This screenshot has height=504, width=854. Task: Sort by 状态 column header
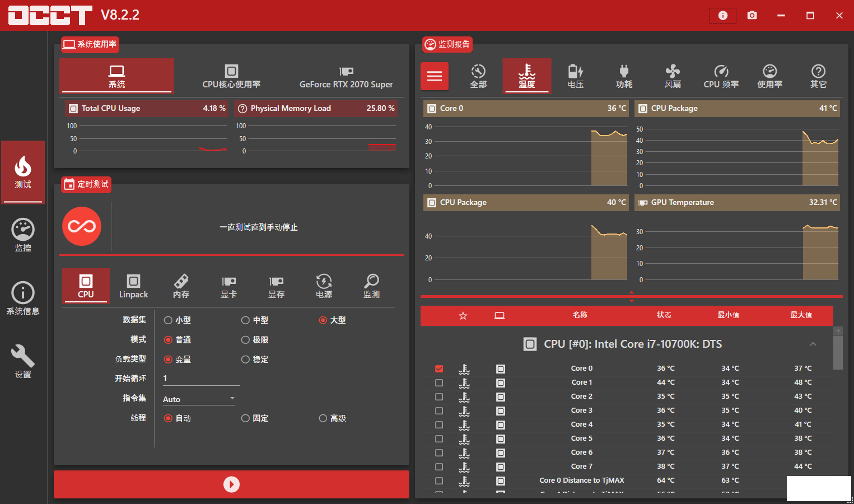click(x=664, y=315)
